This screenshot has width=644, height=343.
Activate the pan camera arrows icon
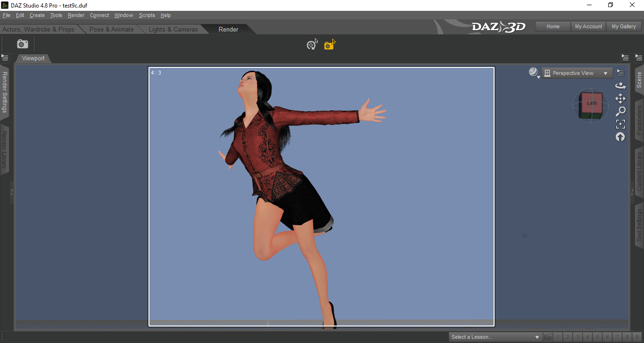(x=620, y=98)
